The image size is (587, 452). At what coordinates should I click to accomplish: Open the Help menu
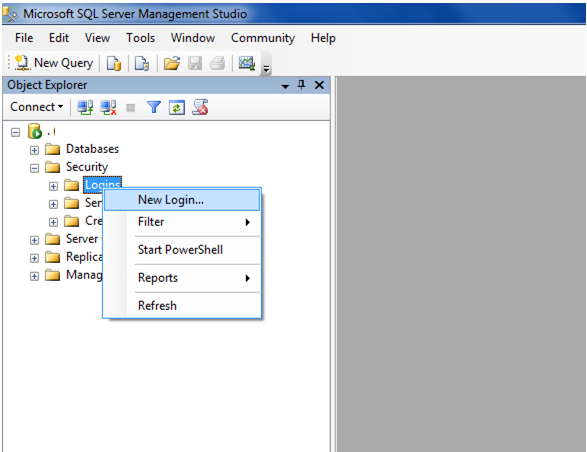[x=323, y=38]
